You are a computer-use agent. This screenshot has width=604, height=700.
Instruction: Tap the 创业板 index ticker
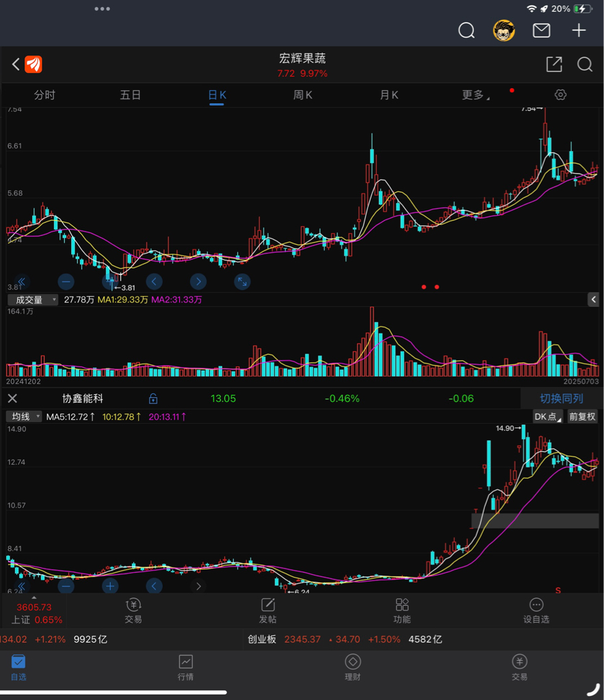coord(345,639)
